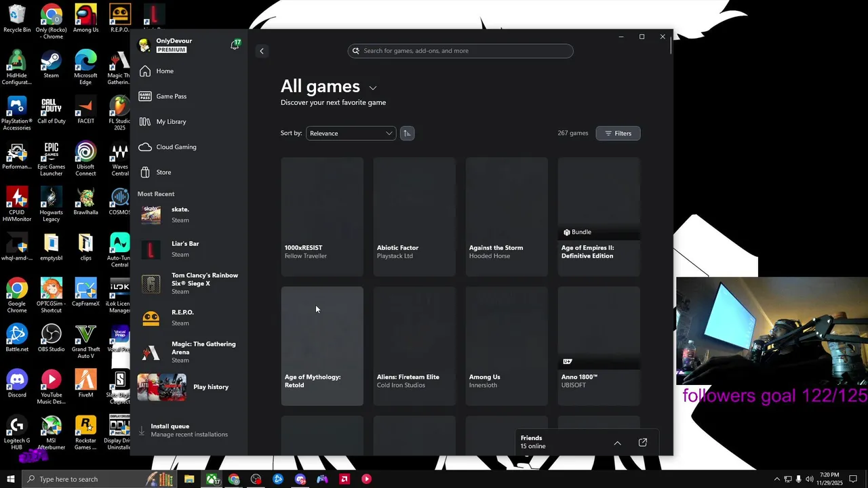This screenshot has width=868, height=488.
Task: Open the Discord taskbar icon
Action: [300, 479]
